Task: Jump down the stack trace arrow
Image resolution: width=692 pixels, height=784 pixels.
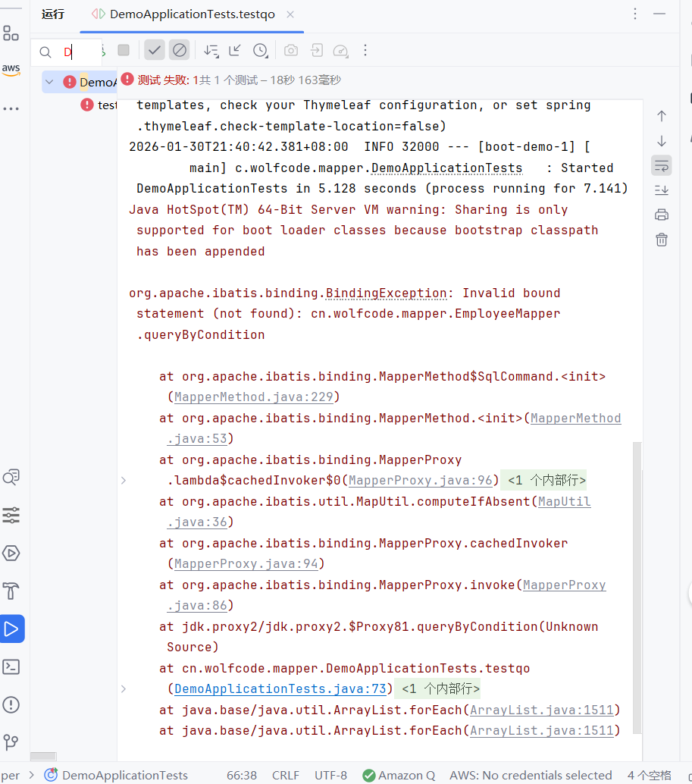Action: (662, 141)
